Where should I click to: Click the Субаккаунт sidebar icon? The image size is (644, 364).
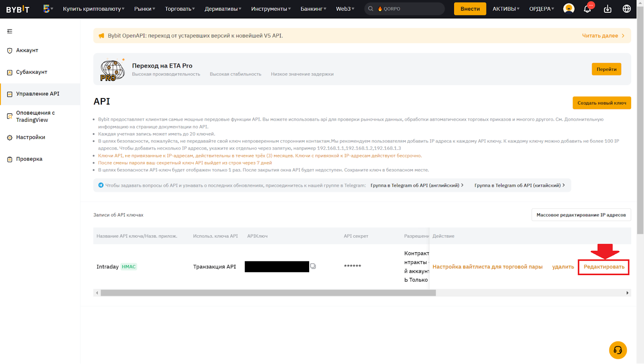(10, 72)
